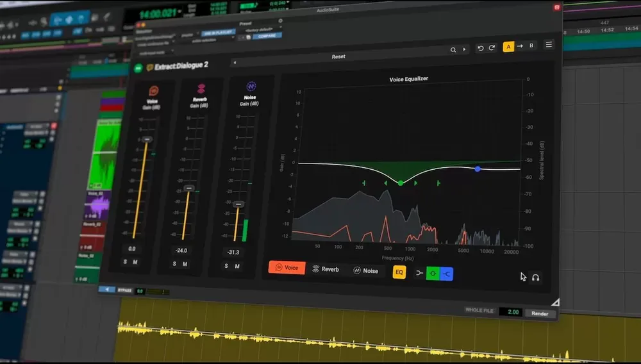Toggle the yellow EQ button
The image size is (641, 364).
pyautogui.click(x=399, y=272)
